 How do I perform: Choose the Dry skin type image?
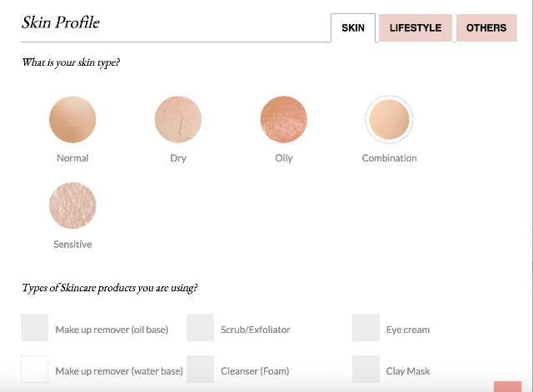click(178, 119)
